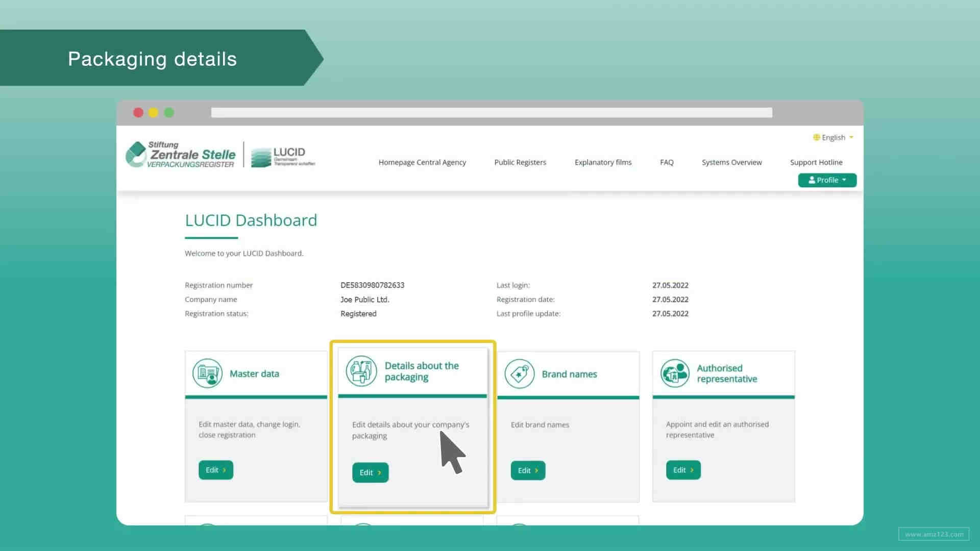
Task: Open Systems Overview page
Action: [731, 162]
